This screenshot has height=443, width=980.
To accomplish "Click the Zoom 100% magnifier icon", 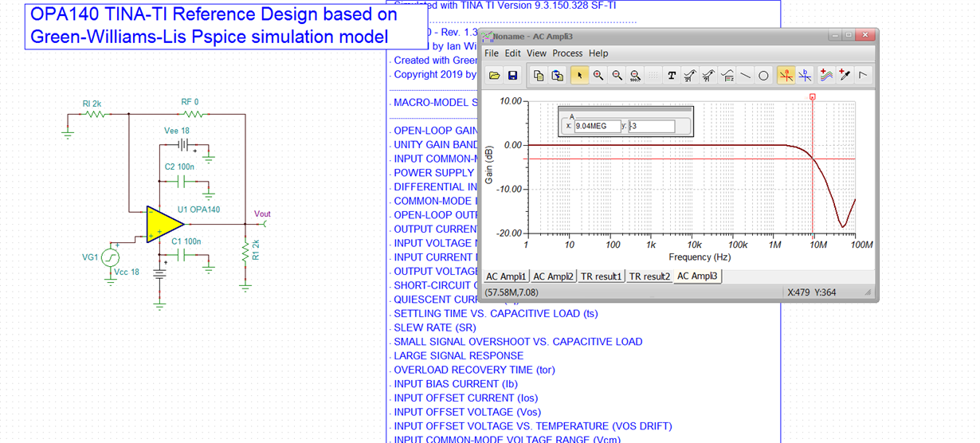I will point(635,76).
